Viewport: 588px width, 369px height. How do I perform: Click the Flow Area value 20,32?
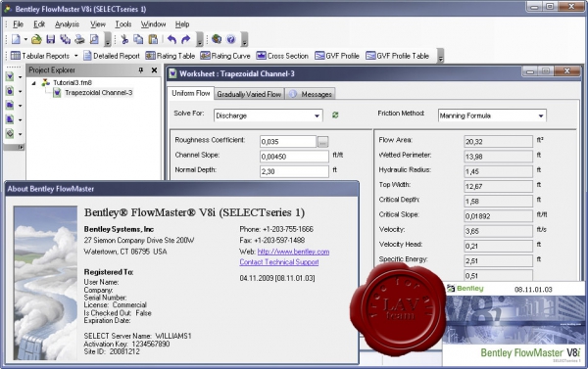click(x=498, y=142)
